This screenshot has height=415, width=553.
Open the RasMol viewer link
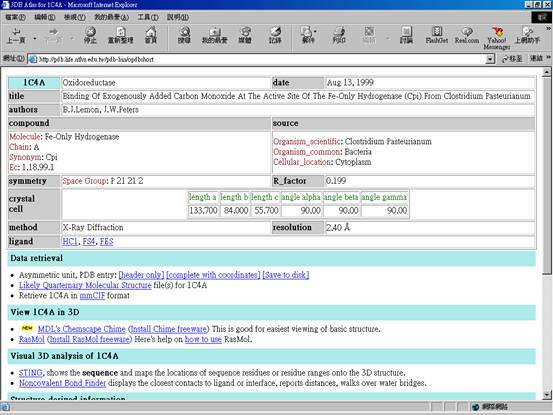coord(32,339)
